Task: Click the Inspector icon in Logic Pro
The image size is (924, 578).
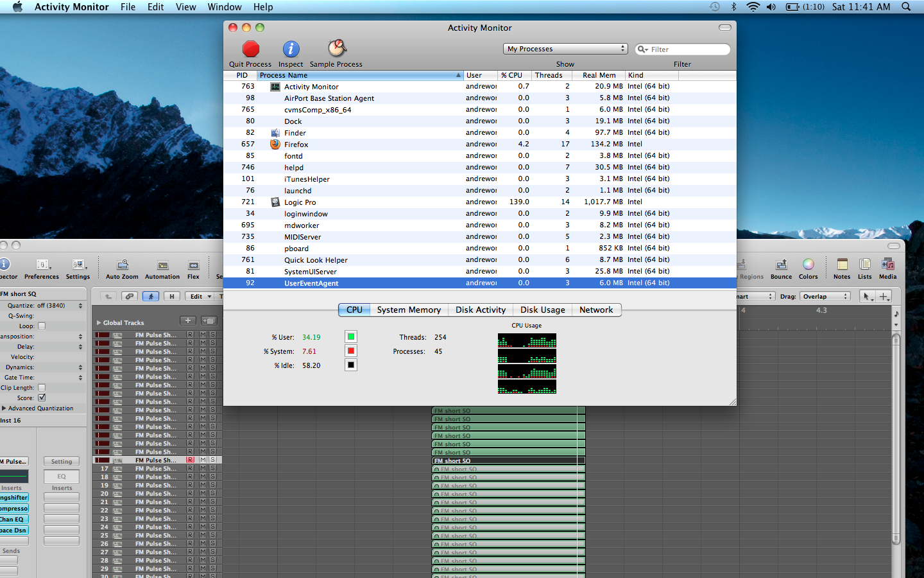Action: click(x=4, y=264)
